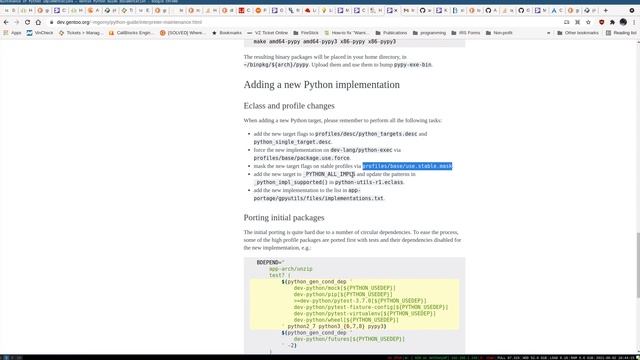Expand the Other bookmarks folder

point(578,33)
